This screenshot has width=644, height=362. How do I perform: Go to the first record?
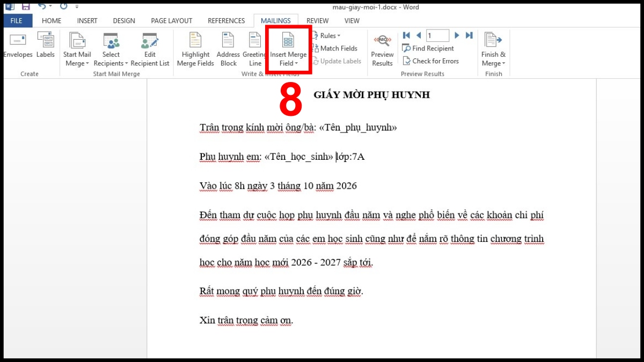pos(406,35)
